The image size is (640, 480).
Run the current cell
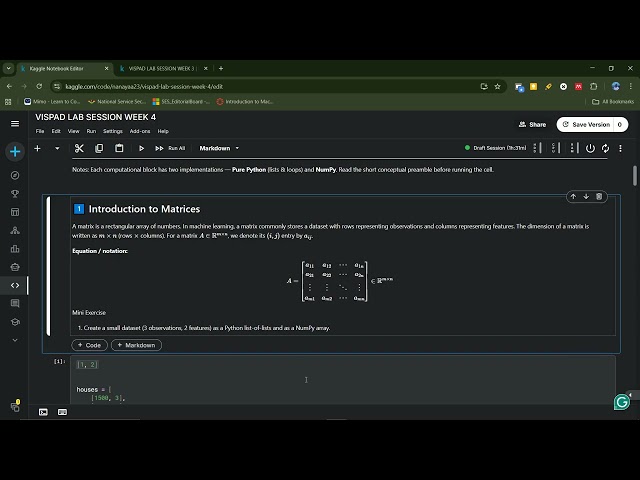[141, 148]
